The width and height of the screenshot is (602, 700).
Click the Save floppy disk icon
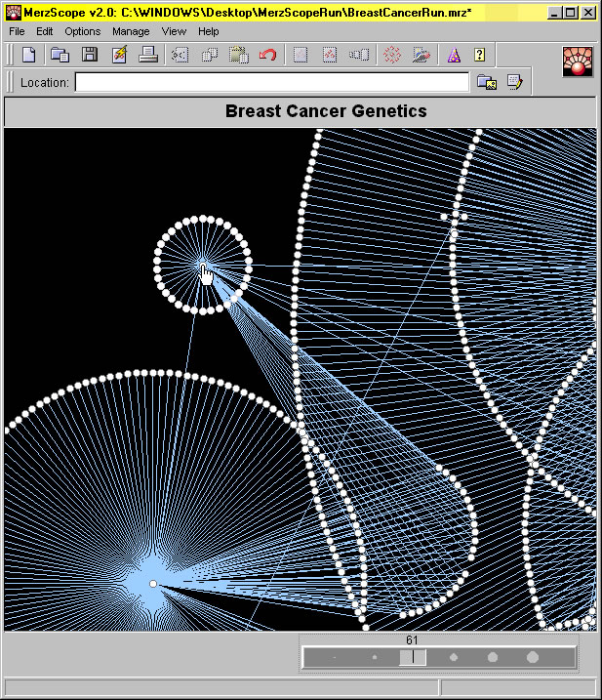coord(89,55)
